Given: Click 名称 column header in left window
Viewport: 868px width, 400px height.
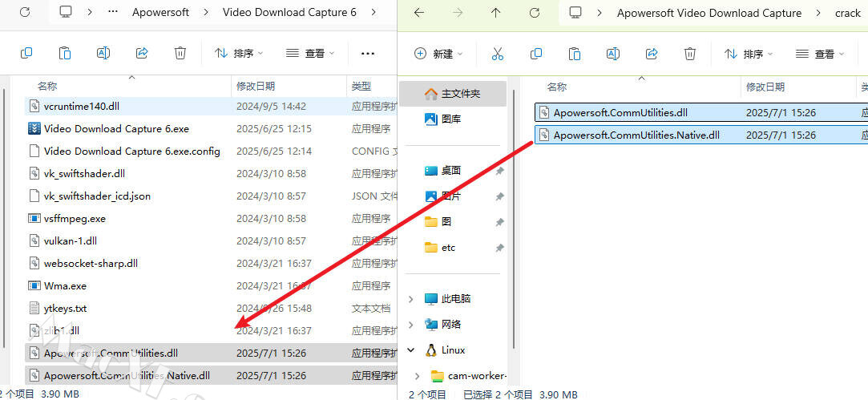Looking at the screenshot, I should click(47, 87).
